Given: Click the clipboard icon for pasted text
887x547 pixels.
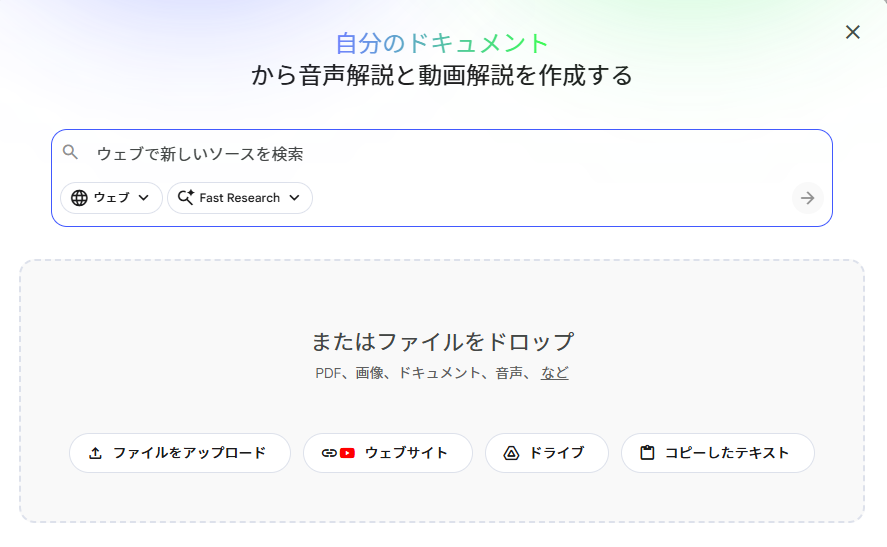Looking at the screenshot, I should (647, 453).
